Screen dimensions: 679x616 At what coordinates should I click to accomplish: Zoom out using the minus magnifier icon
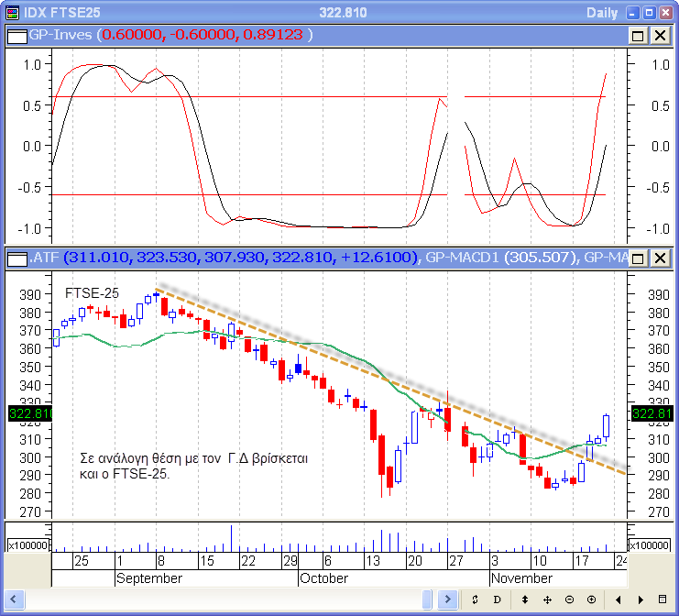click(569, 599)
